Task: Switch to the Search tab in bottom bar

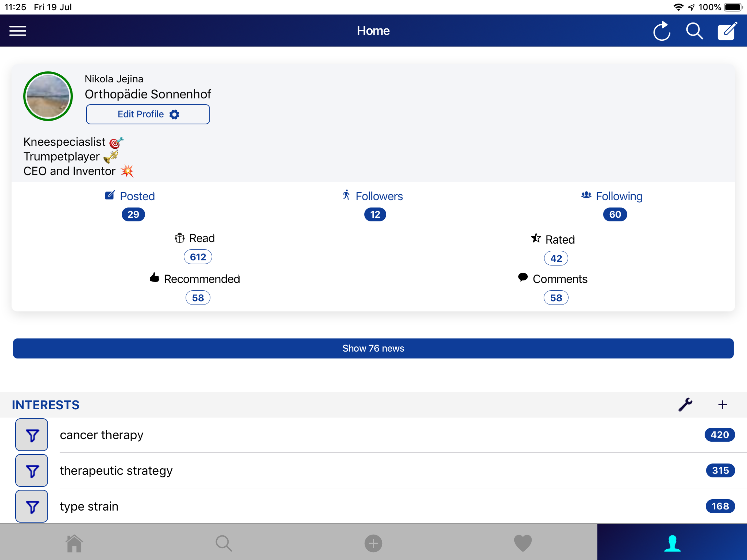Action: pos(224,543)
